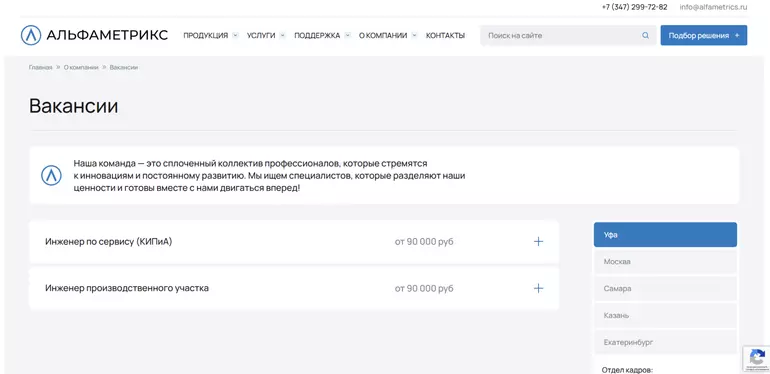This screenshot has width=770, height=374.
Task: Go to the Контакты page
Action: (445, 35)
